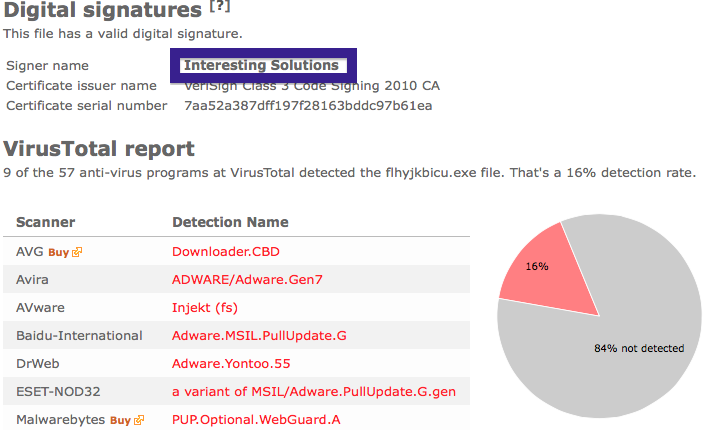Open the Malwarebytes Buy external-link icon
The width and height of the screenshot is (710, 430).
[139, 420]
